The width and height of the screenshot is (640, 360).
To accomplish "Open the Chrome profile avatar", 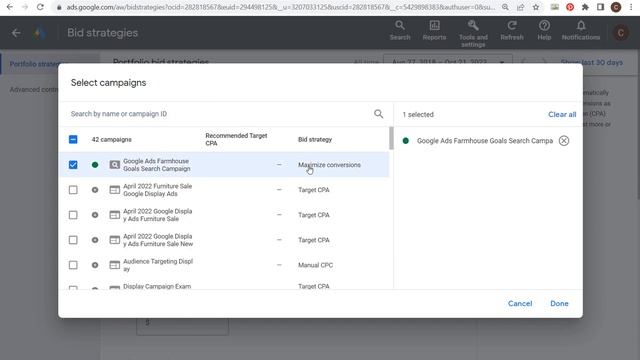I will [616, 7].
